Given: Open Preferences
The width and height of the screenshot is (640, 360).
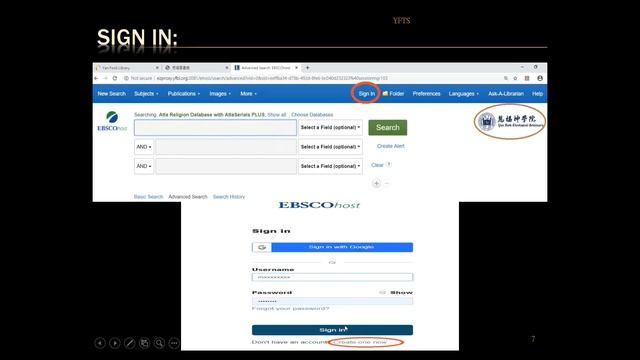Looking at the screenshot, I should point(427,94).
